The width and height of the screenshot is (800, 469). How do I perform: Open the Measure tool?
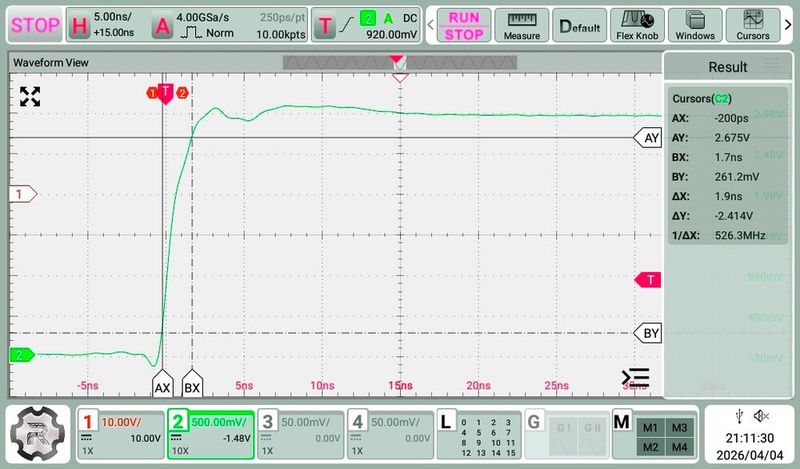[521, 26]
